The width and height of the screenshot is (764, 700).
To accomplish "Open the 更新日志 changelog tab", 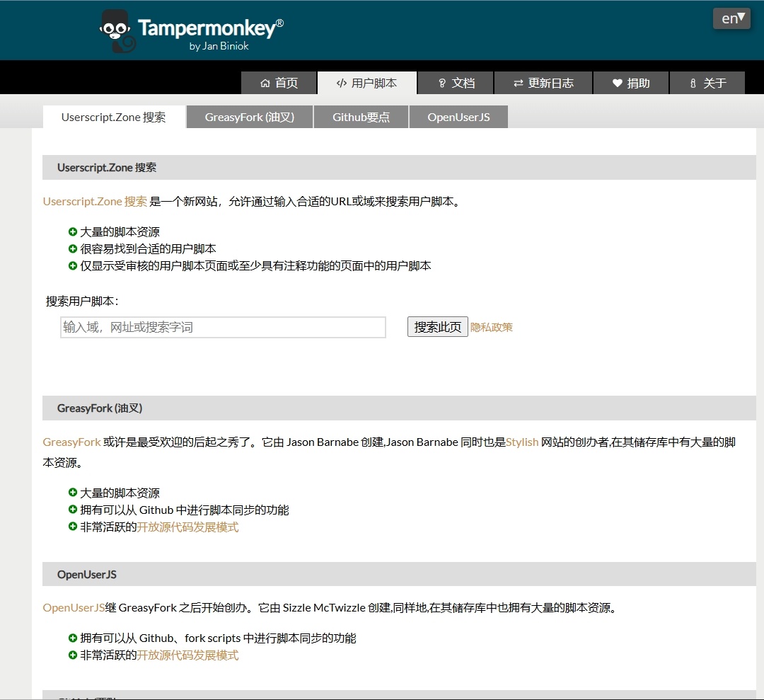I will 543,83.
